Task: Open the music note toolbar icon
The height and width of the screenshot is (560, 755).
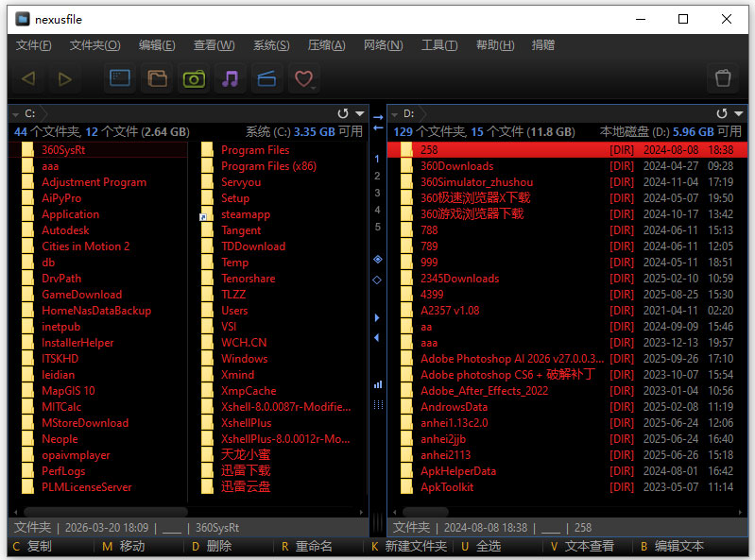Action: 231,78
